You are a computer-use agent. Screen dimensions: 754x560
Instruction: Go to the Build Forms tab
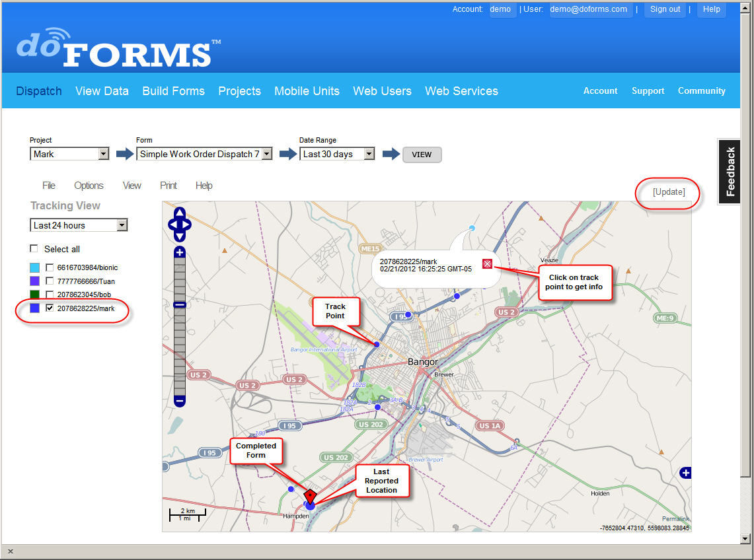(174, 91)
